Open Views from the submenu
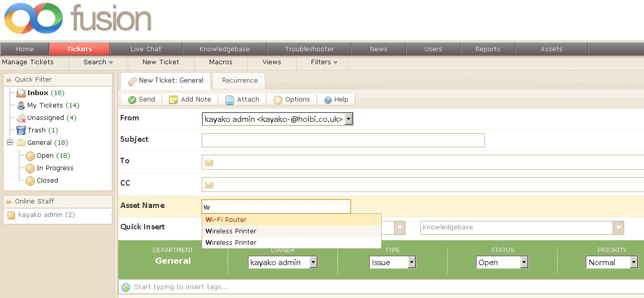 click(x=272, y=62)
